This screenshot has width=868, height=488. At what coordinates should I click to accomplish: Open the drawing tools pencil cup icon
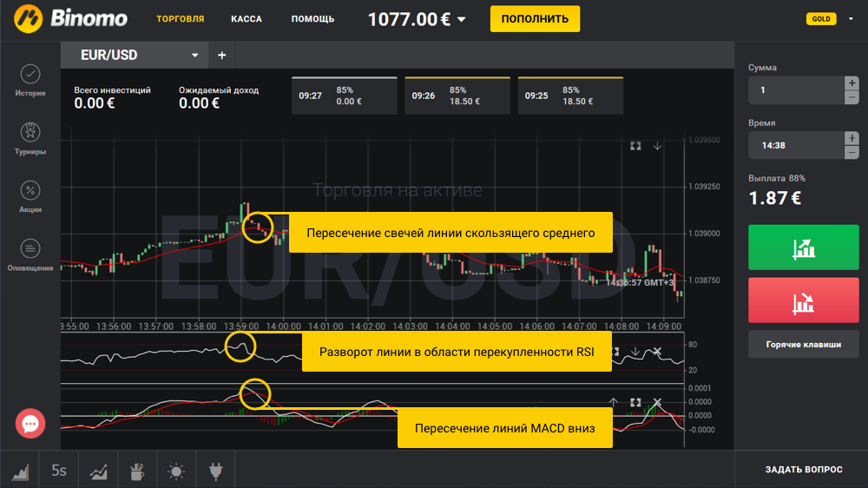click(137, 472)
